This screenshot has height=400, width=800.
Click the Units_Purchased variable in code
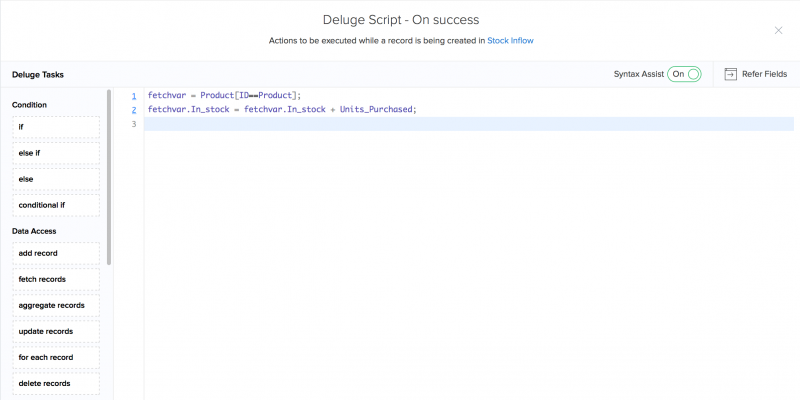pyautogui.click(x=375, y=109)
